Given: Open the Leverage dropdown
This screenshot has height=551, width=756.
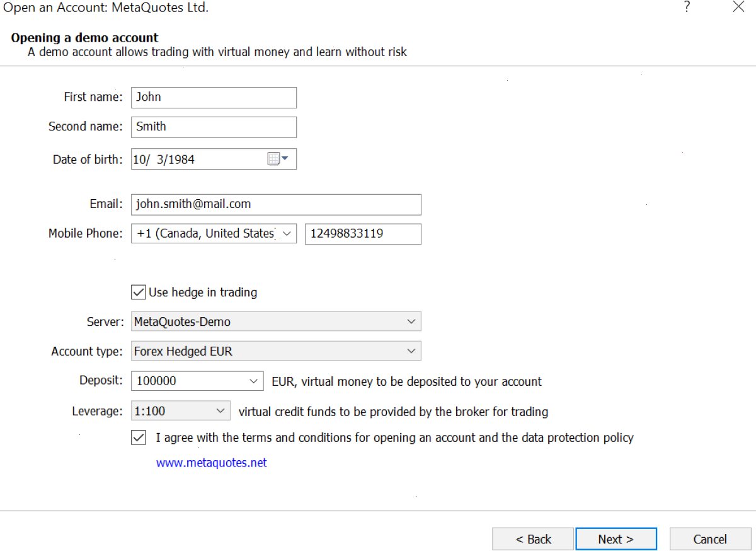Looking at the screenshot, I should tap(181, 412).
